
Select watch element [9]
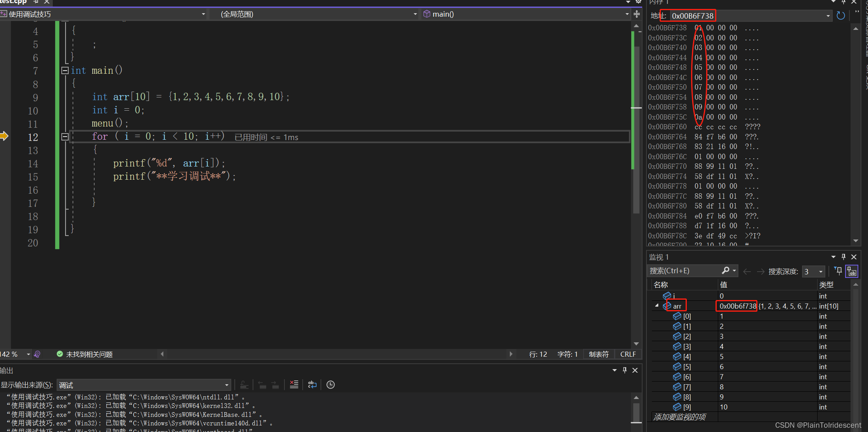pos(751,407)
